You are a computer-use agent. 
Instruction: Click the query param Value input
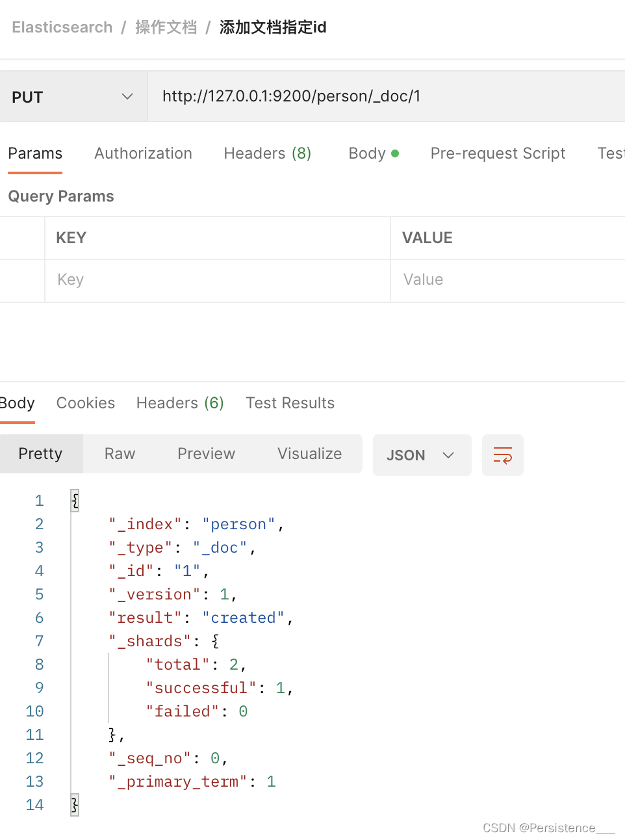507,280
